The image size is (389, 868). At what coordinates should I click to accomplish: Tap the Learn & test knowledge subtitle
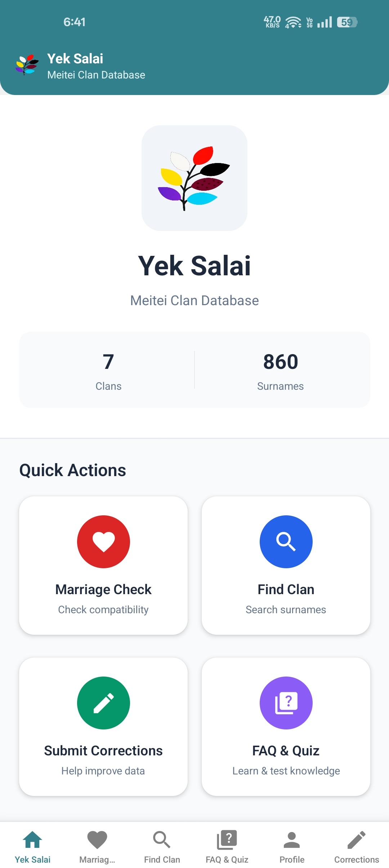pyautogui.click(x=286, y=771)
